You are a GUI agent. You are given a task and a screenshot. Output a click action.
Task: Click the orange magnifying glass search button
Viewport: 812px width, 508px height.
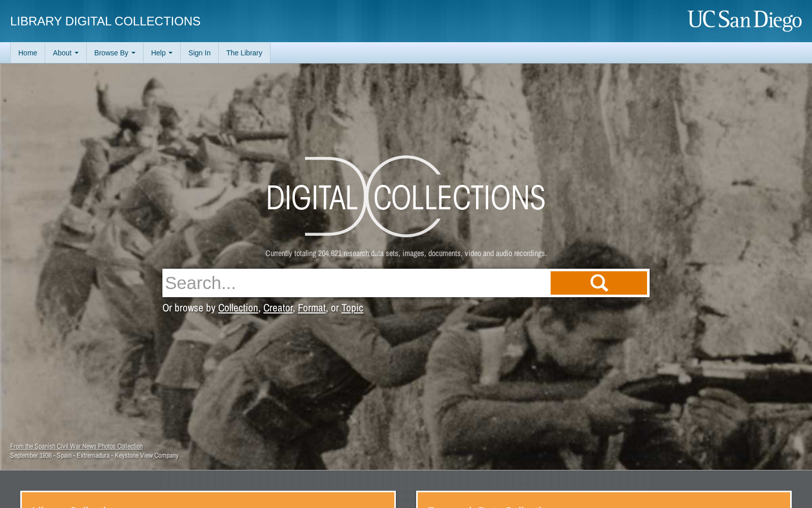[599, 283]
